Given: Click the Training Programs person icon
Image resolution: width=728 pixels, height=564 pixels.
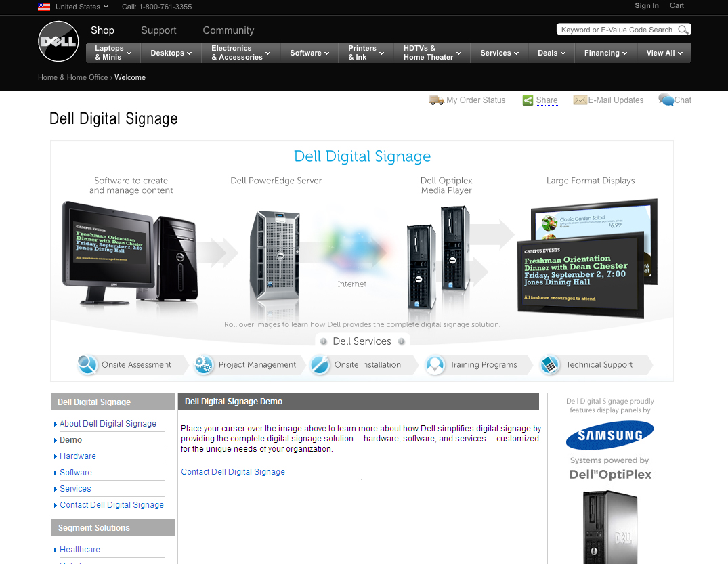Looking at the screenshot, I should (x=435, y=365).
